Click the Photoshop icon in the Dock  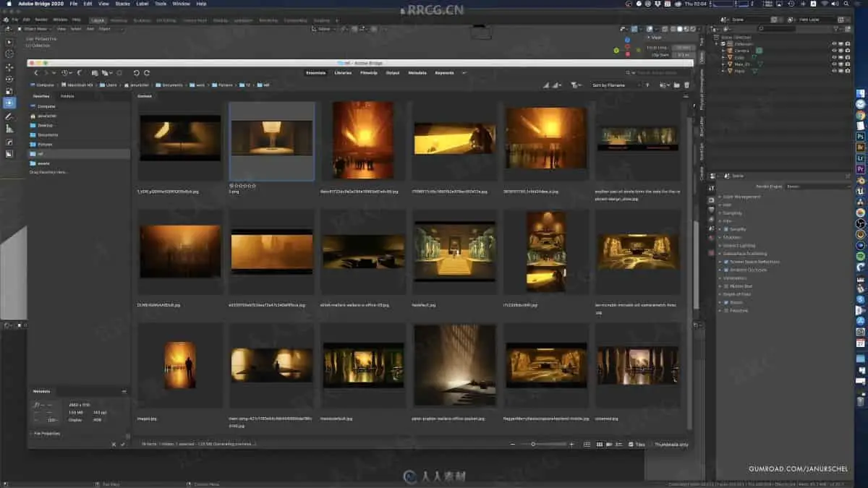pos(861,136)
